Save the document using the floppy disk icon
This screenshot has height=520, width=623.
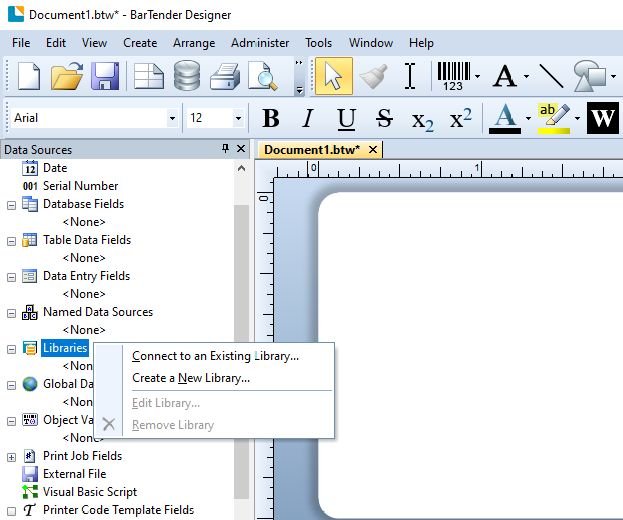tap(106, 77)
